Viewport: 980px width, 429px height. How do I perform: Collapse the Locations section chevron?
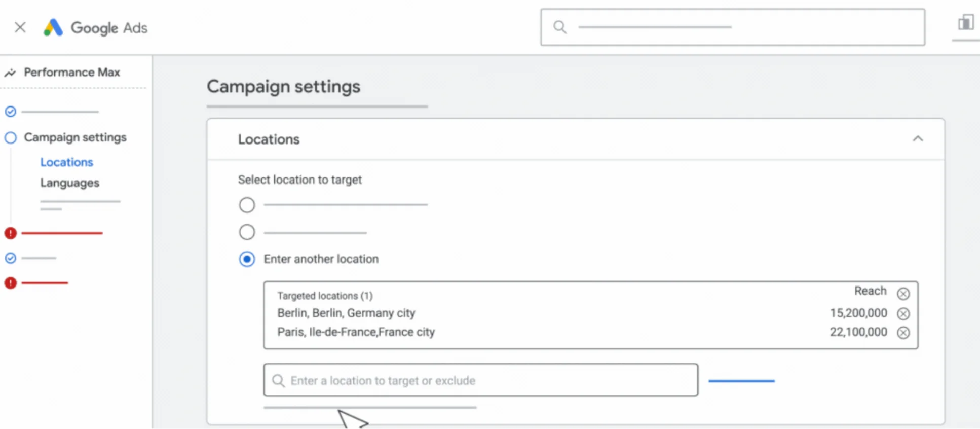click(x=918, y=139)
